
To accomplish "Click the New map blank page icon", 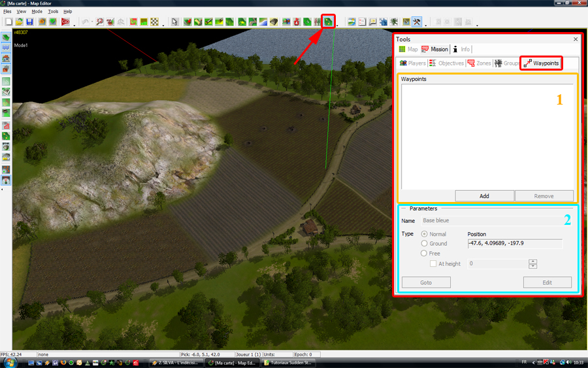I will 8,22.
